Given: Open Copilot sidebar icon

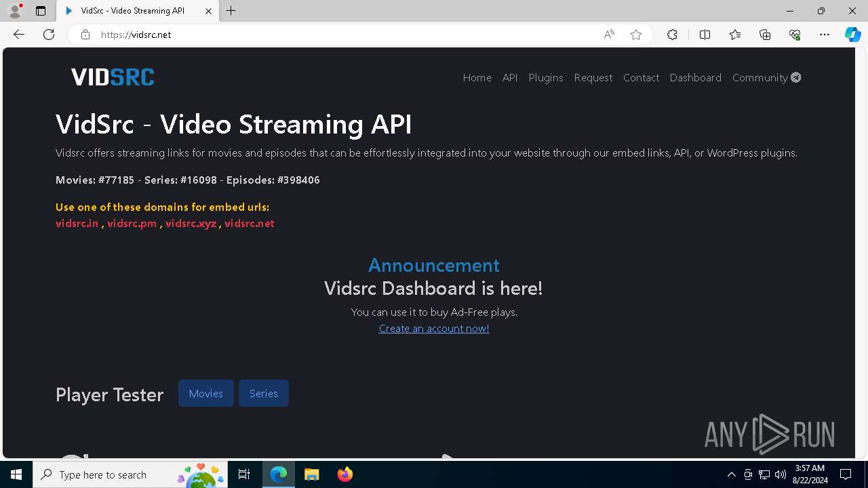Looking at the screenshot, I should pos(852,35).
